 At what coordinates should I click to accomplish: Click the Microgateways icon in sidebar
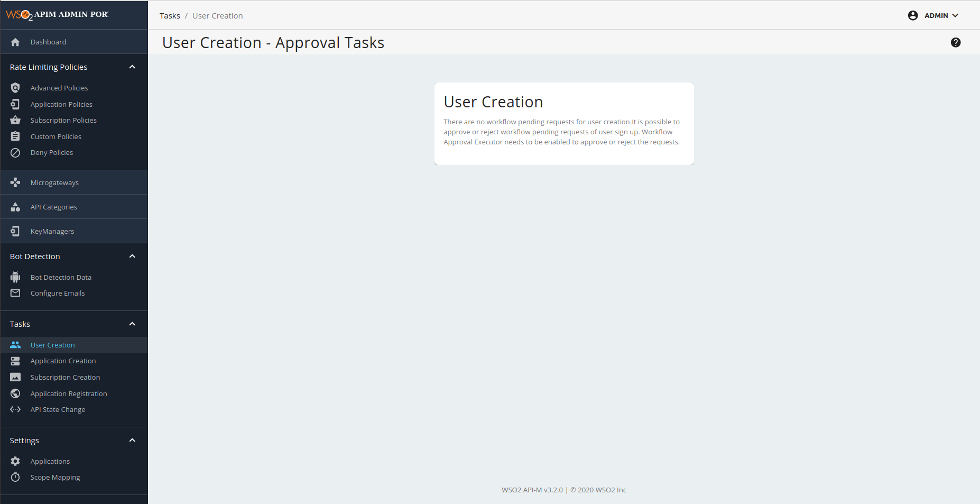coord(15,182)
